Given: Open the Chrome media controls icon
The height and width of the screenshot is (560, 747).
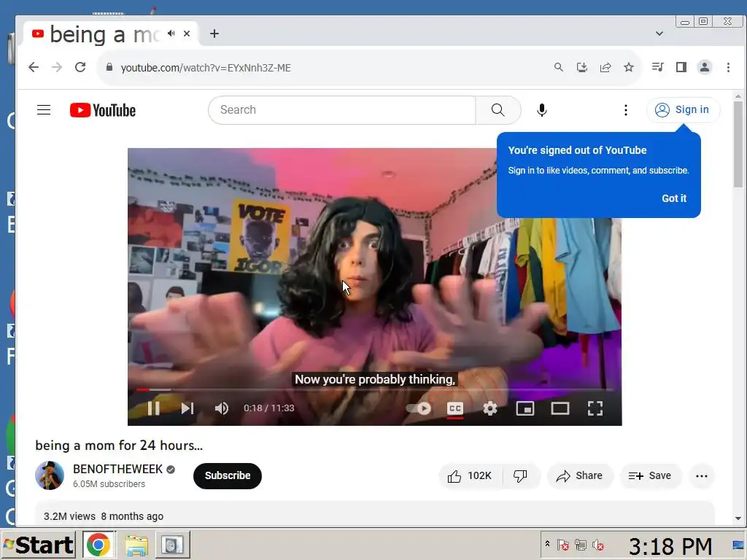Looking at the screenshot, I should click(x=657, y=67).
